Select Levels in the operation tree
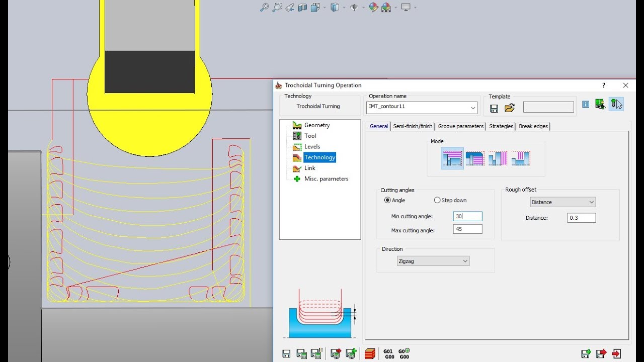This screenshot has height=362, width=644. point(312,146)
